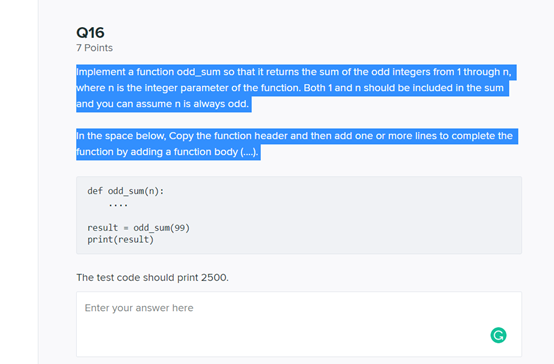Screen dimensions: 554x364
Task: Click the highlighted 'function by adding a function body' line
Action: (168, 152)
